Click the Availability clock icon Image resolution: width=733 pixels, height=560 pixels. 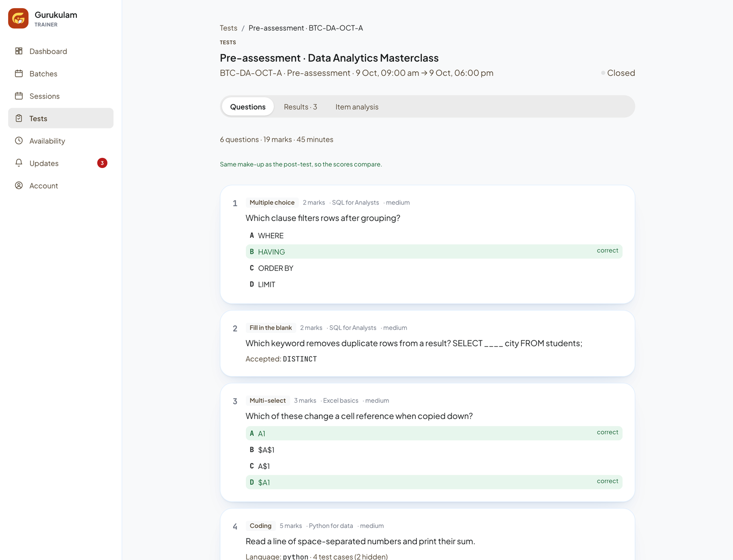(x=19, y=141)
